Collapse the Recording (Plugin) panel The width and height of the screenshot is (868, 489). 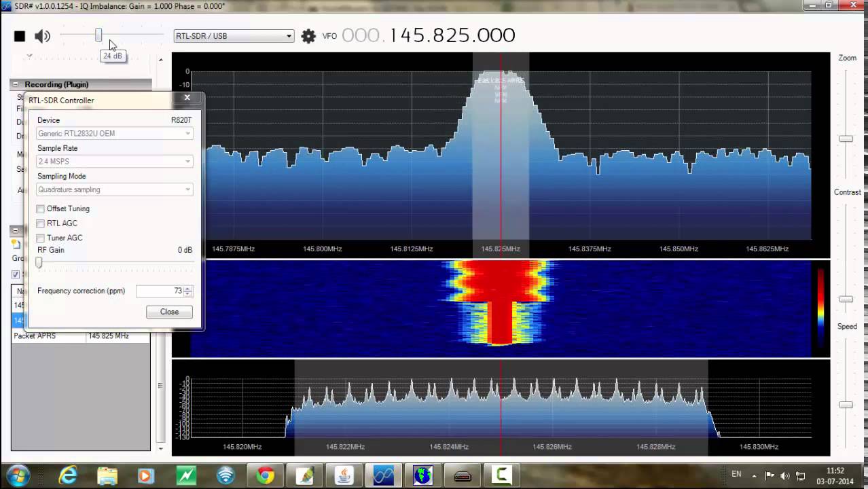[16, 84]
